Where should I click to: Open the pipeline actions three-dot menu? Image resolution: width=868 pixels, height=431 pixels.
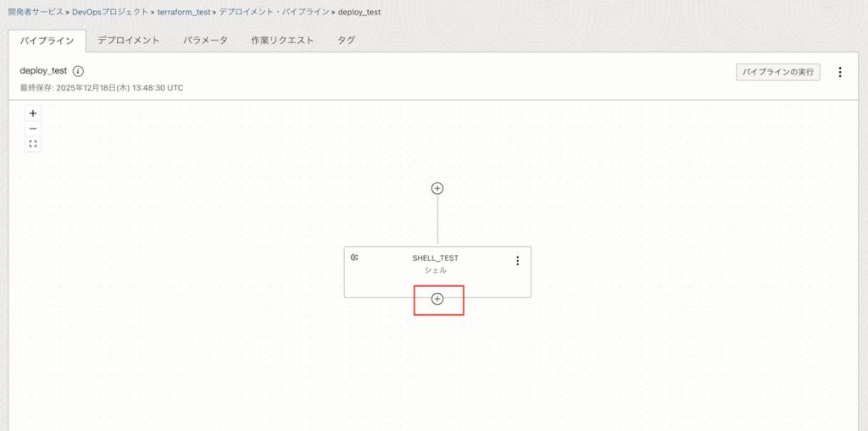click(840, 72)
